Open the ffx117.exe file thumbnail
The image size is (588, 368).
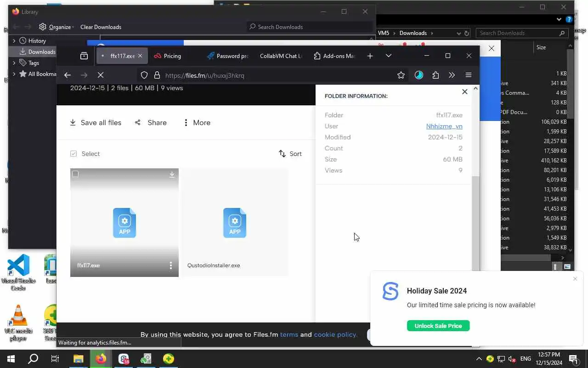click(x=124, y=223)
